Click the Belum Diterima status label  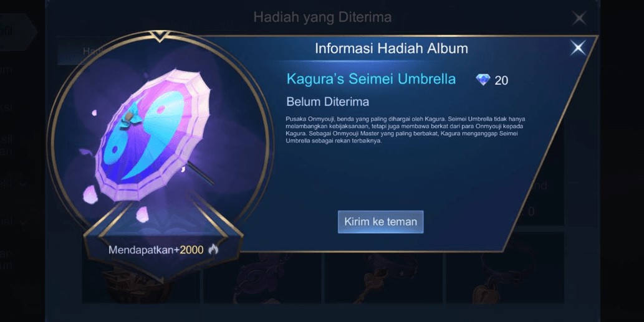[x=328, y=102]
